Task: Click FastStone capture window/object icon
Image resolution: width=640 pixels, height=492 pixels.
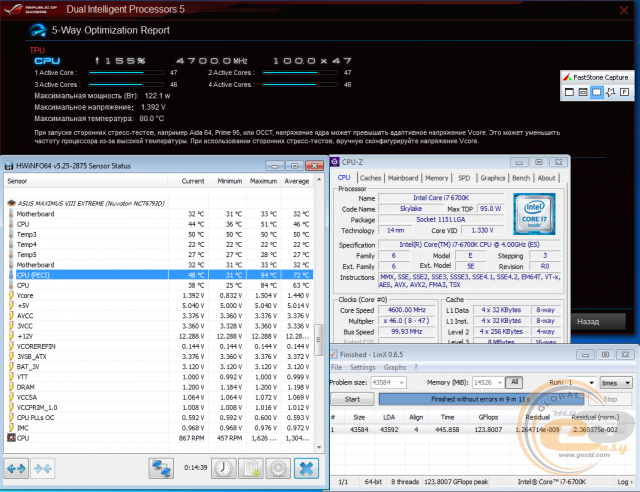Action: click(x=583, y=92)
